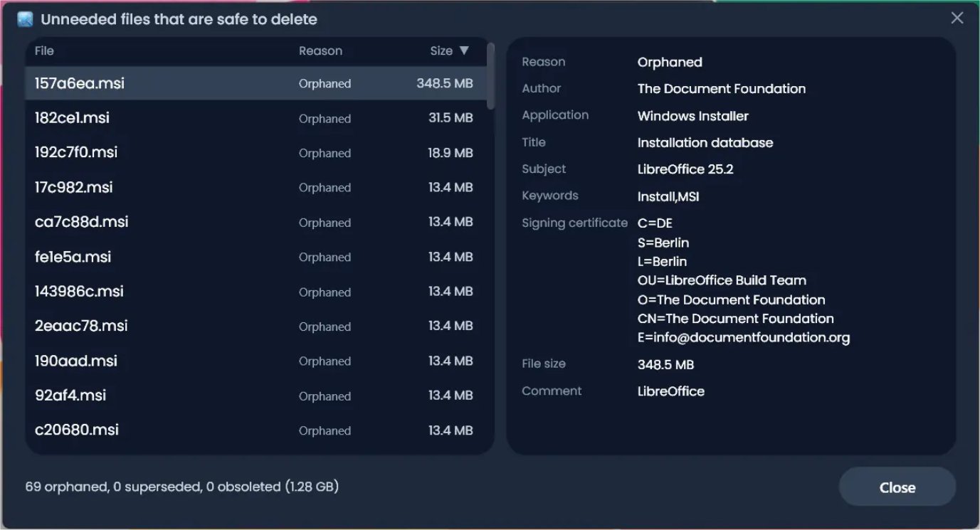Select the file c20680.msi
This screenshot has height=530, width=980.
pos(256,430)
